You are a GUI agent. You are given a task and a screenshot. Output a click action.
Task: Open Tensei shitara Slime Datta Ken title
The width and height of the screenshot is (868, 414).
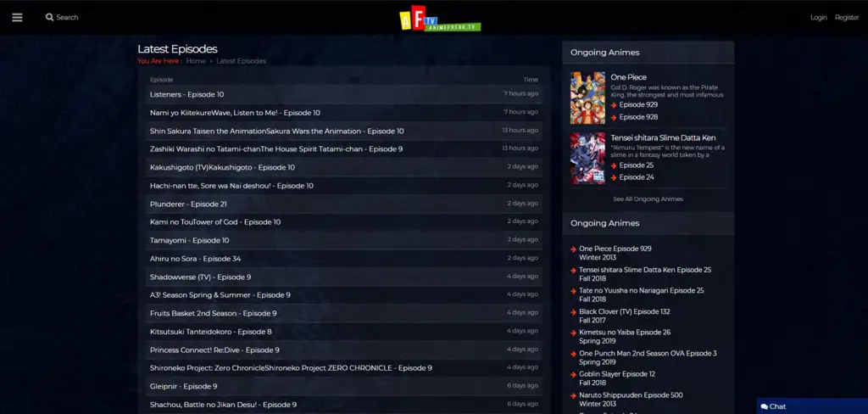tap(663, 137)
